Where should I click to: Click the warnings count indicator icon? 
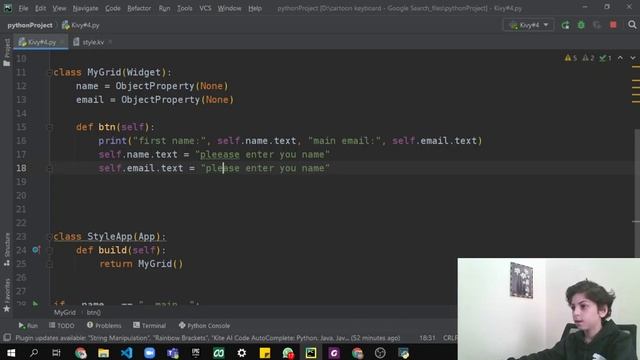click(x=571, y=58)
